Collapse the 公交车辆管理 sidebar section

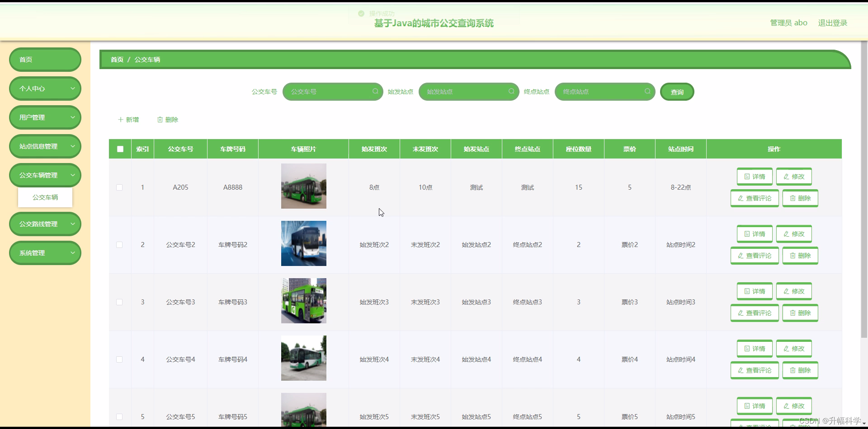tap(45, 175)
